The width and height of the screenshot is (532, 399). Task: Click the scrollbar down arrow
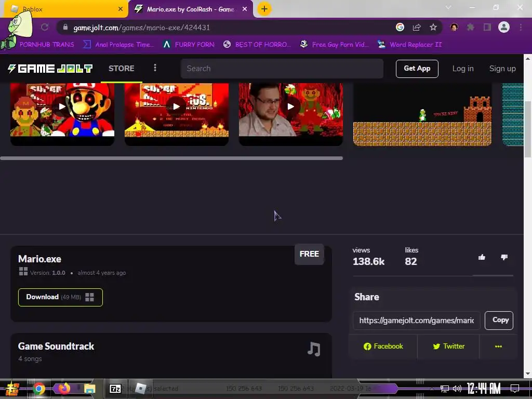pyautogui.click(x=528, y=374)
